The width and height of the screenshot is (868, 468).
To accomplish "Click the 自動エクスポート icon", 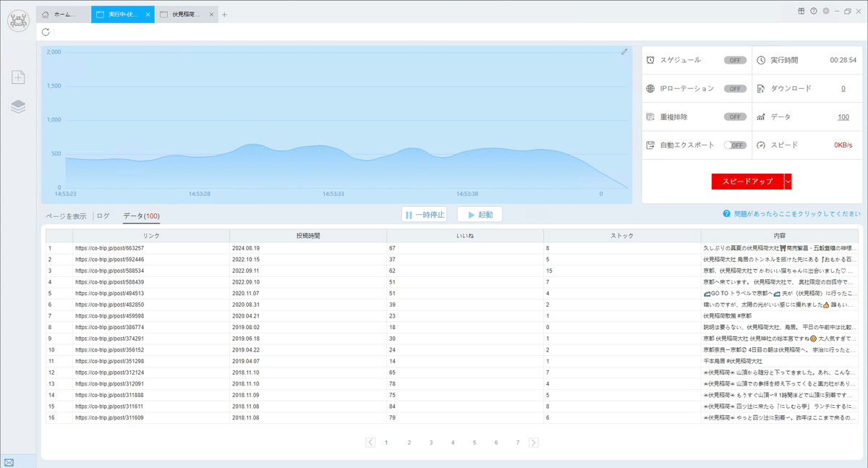I will [651, 145].
